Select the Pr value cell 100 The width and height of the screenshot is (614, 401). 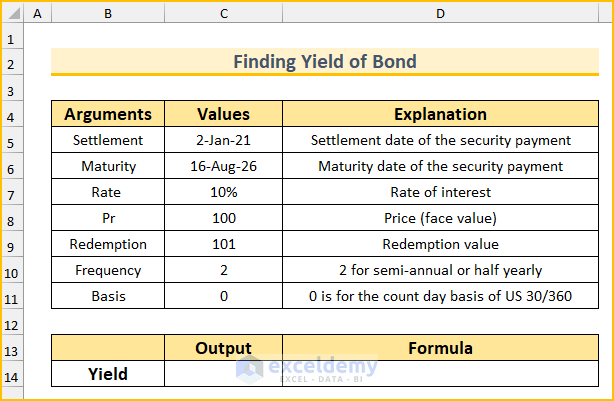(x=223, y=218)
